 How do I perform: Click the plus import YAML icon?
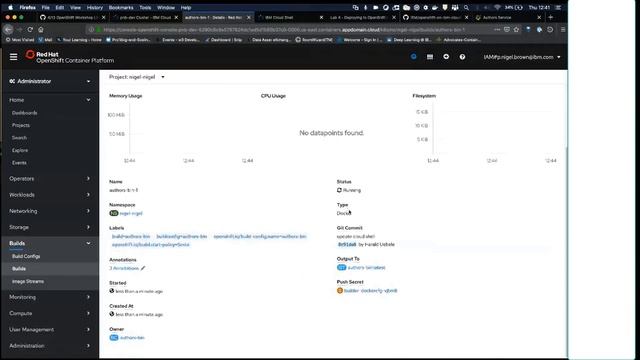(446, 57)
